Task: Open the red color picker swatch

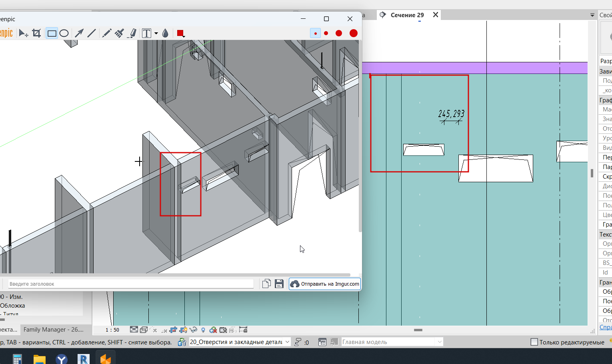Action: [180, 33]
